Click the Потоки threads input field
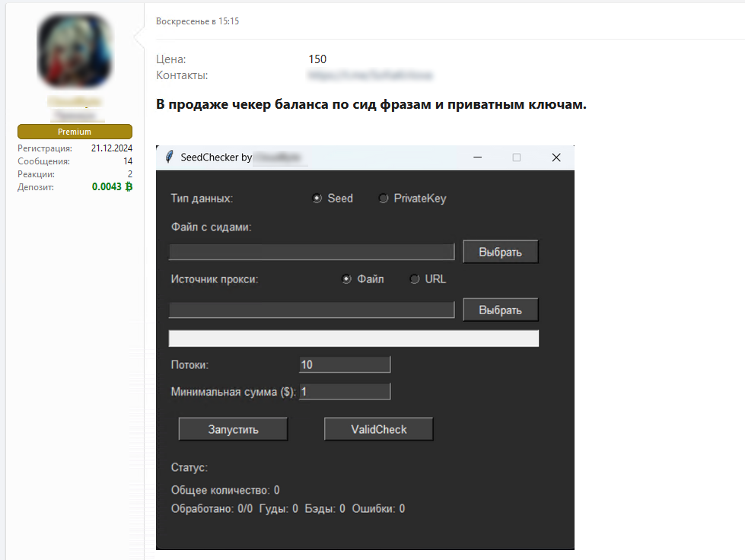Image resolution: width=745 pixels, height=560 pixels. click(x=345, y=364)
